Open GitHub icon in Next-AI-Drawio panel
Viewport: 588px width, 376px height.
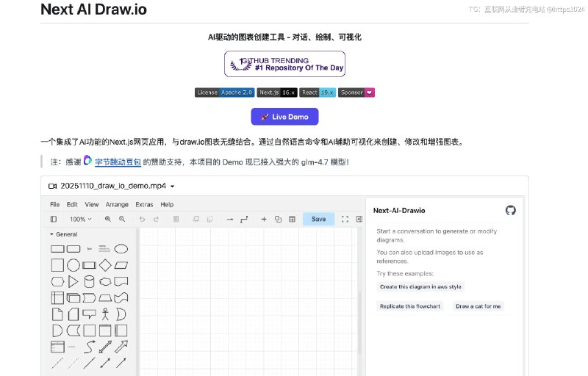point(510,210)
